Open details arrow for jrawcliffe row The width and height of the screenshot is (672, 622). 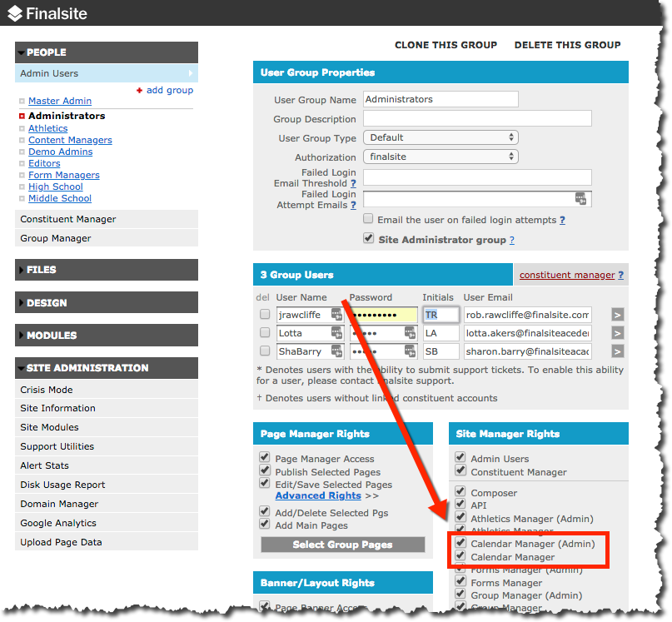[x=617, y=315]
